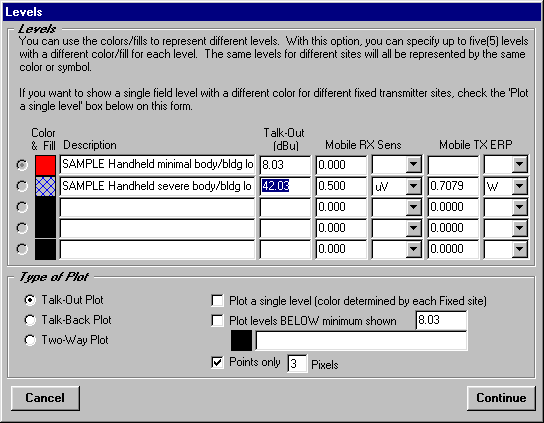Click the Talk-Out field showing 42.03
Image resolution: width=544 pixels, height=423 pixels.
285,186
